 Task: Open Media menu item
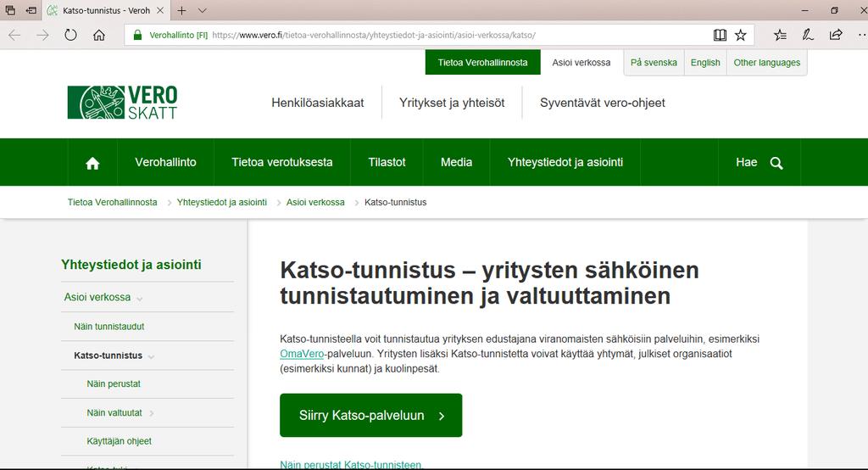(x=456, y=162)
